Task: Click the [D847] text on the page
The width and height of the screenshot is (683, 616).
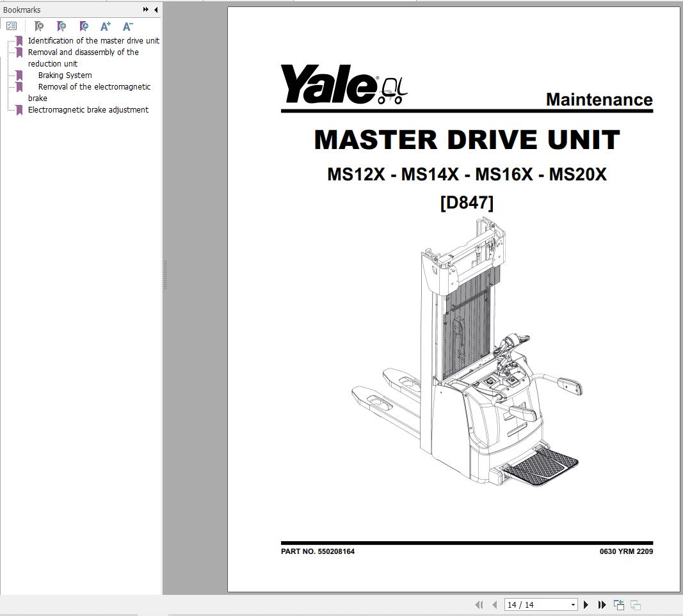Action: (x=467, y=202)
